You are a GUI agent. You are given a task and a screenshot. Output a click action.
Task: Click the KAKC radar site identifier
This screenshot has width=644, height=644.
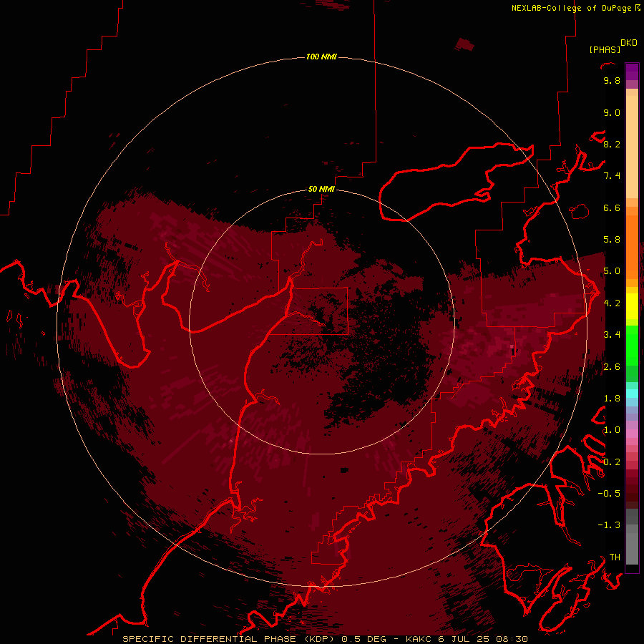pos(419,639)
